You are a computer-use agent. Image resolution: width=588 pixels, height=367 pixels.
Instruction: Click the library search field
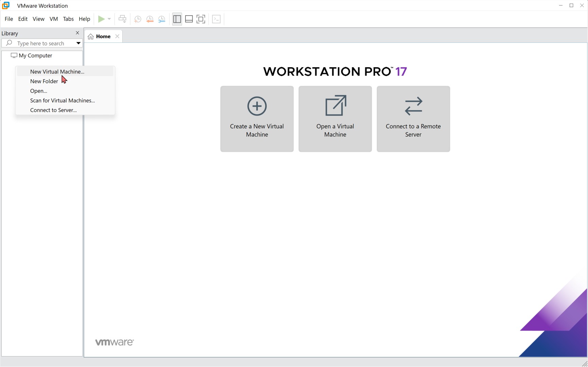point(42,43)
